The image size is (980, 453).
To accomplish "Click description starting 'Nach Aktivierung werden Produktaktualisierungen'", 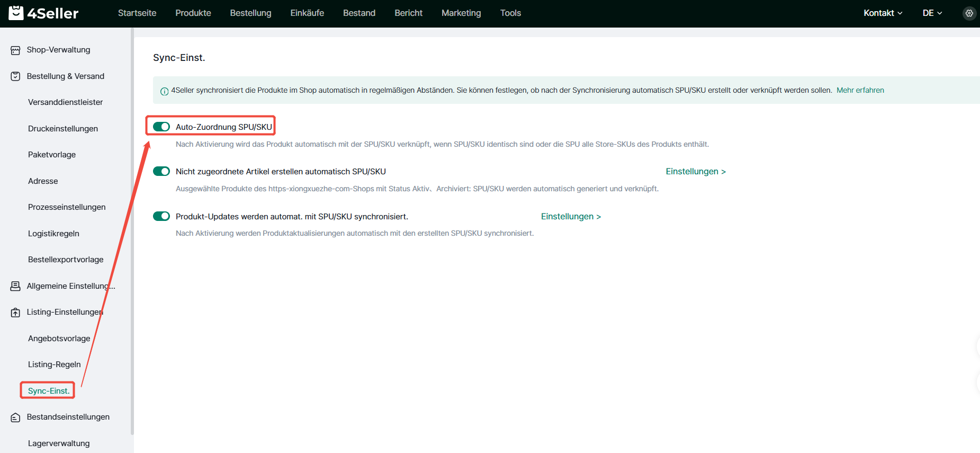I will coord(355,233).
